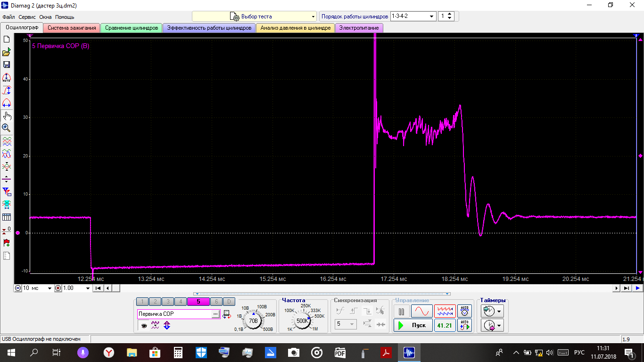Open an oscillogram file with folder icon
This screenshot has width=644, height=362.
(7, 52)
